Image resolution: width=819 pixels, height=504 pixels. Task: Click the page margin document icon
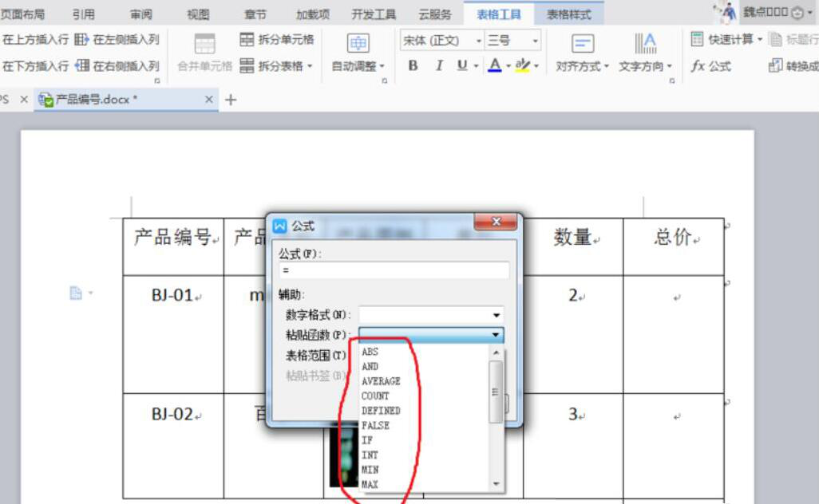(76, 293)
